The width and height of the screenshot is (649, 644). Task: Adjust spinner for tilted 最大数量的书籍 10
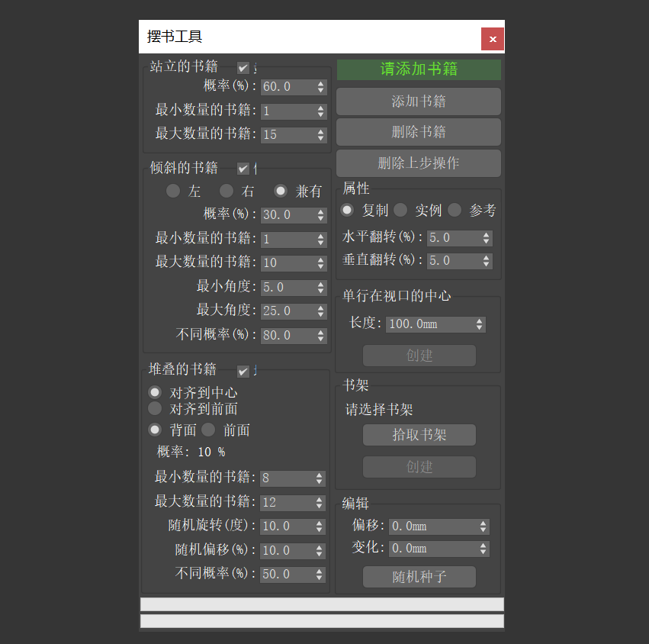[321, 263]
